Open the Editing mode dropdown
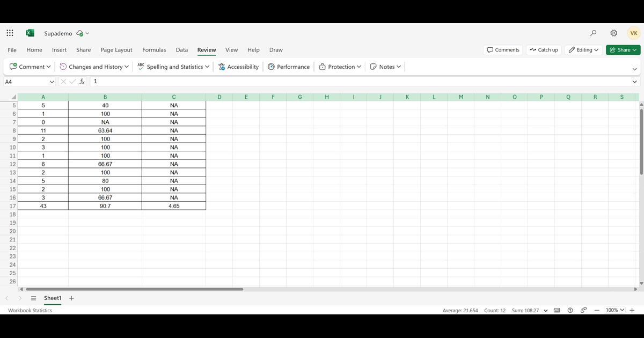This screenshot has width=644, height=338. pos(583,50)
